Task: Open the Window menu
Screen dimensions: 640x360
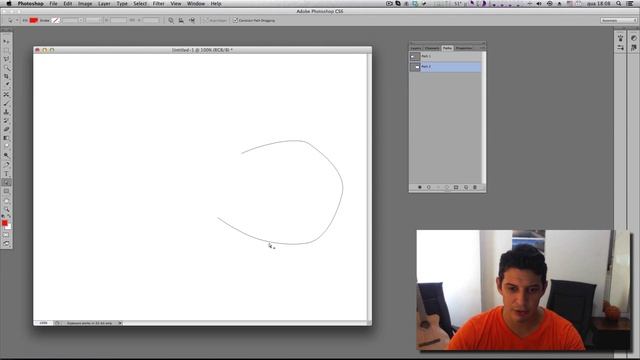Action: click(196, 4)
